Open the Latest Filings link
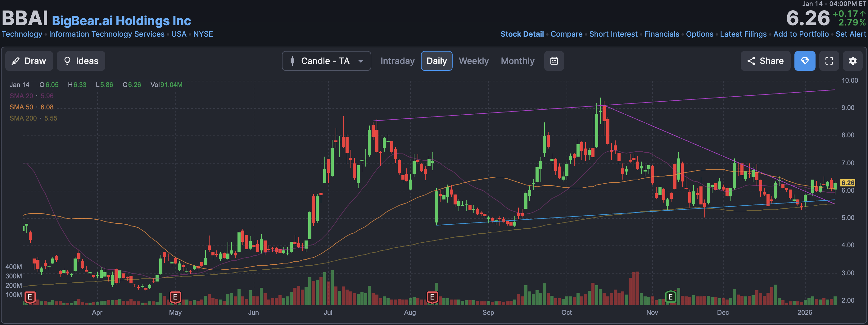Screen dimensions: 868x325 (x=743, y=34)
